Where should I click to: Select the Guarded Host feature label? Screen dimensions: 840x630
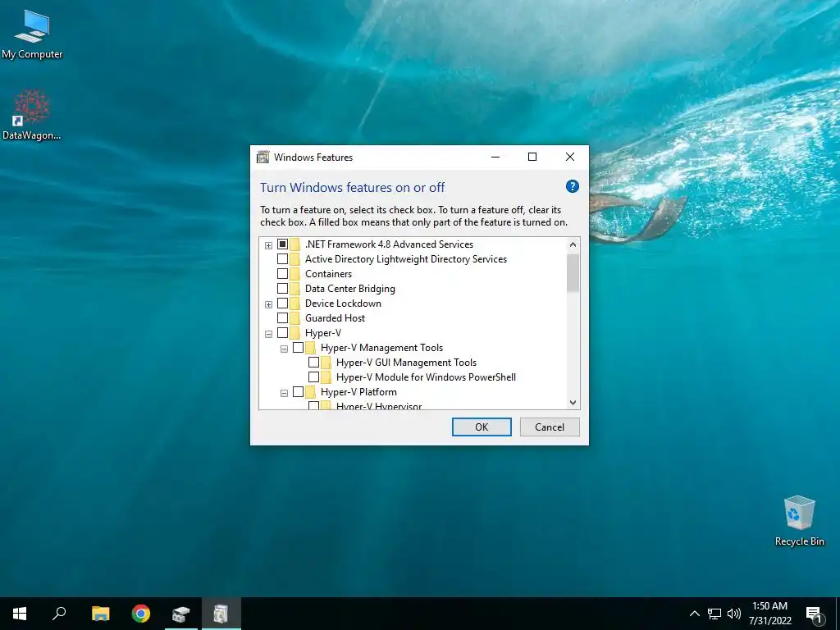(x=335, y=318)
